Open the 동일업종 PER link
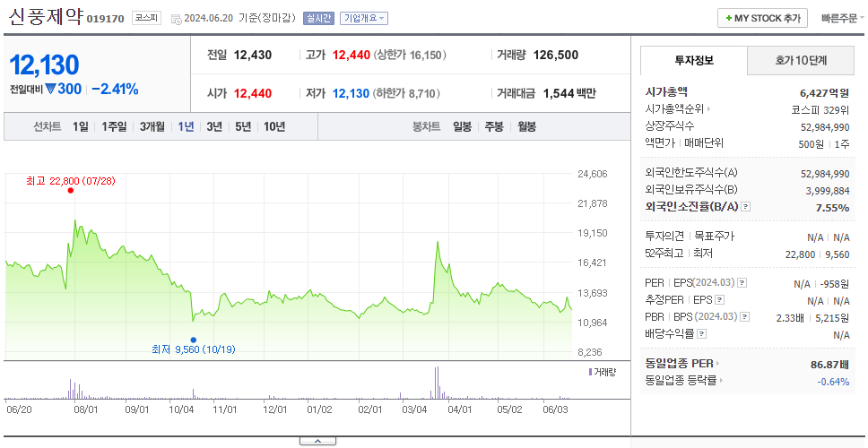The image size is (868, 448). coord(679,364)
